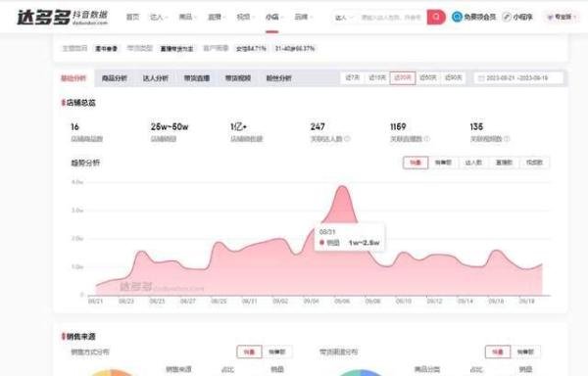
Task: Switch to the 带货视频 tab
Action: [x=238, y=78]
